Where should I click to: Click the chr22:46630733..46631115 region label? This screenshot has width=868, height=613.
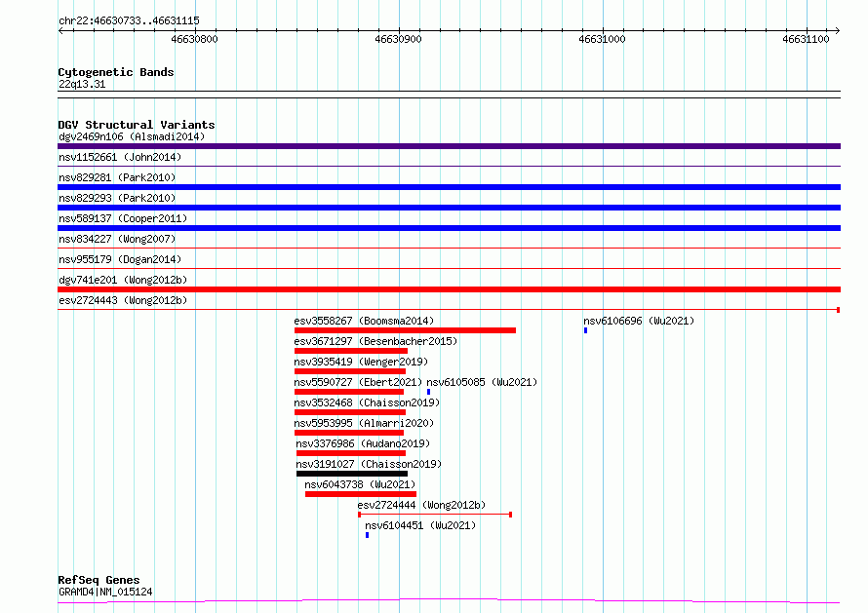(x=129, y=21)
